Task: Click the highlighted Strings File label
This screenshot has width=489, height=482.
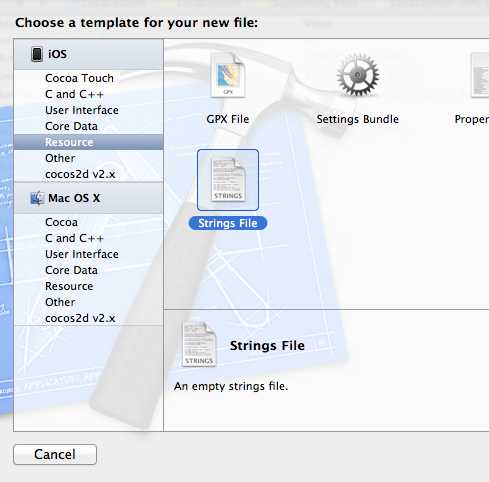Action: coord(228,223)
